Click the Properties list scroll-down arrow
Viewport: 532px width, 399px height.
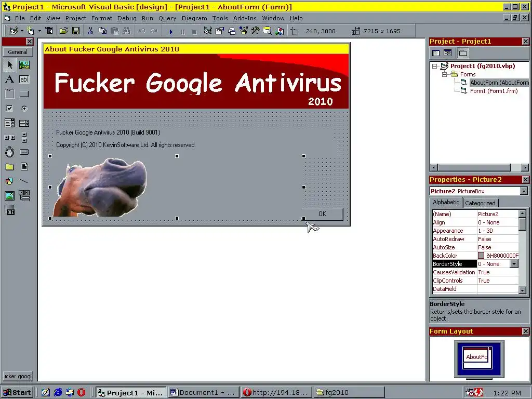[x=523, y=290]
